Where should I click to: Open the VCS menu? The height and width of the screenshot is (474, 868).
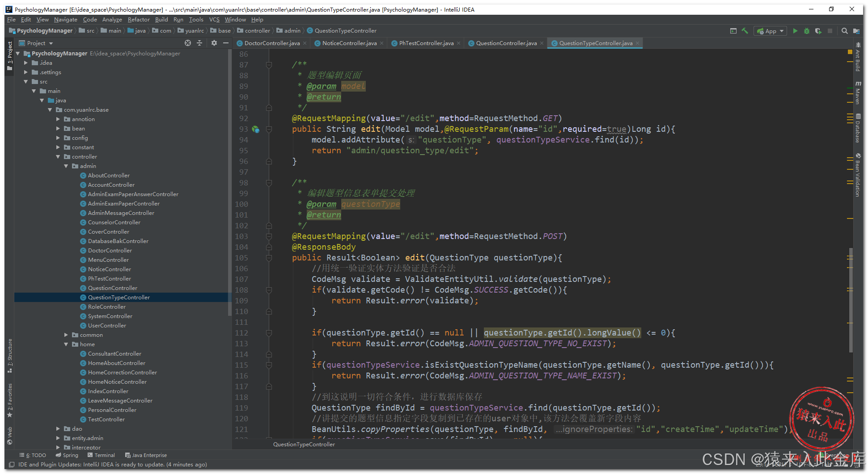pyautogui.click(x=214, y=20)
